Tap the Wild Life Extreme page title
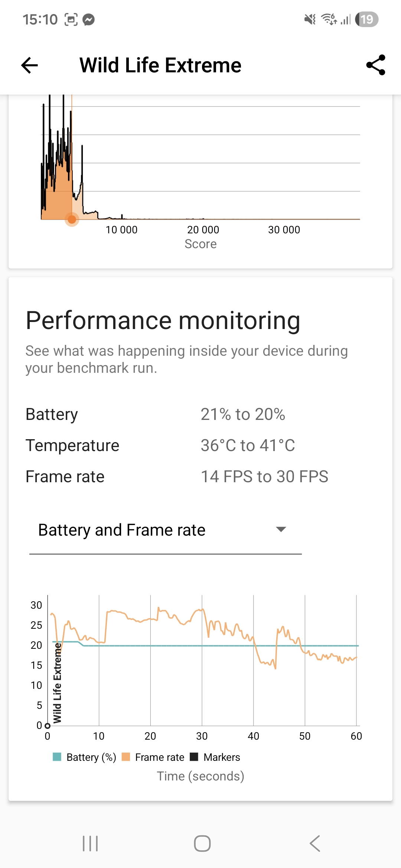Screen dimensions: 401x868 coord(160,66)
